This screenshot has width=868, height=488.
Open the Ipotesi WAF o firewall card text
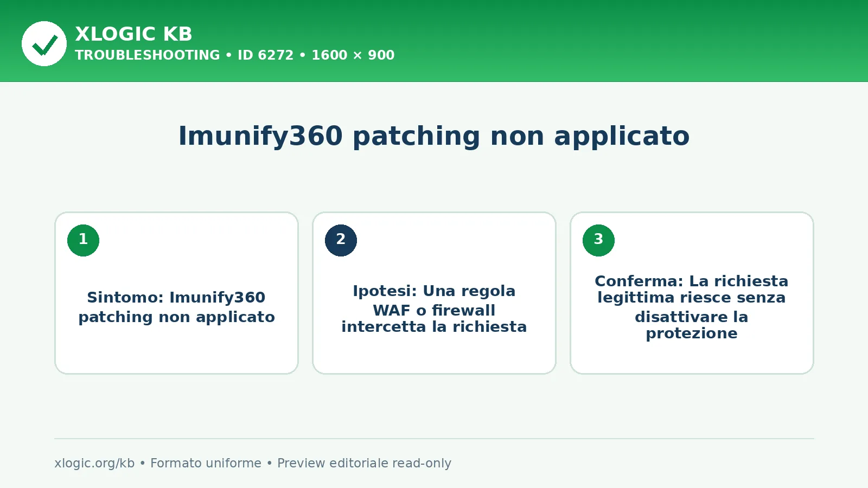(434, 309)
